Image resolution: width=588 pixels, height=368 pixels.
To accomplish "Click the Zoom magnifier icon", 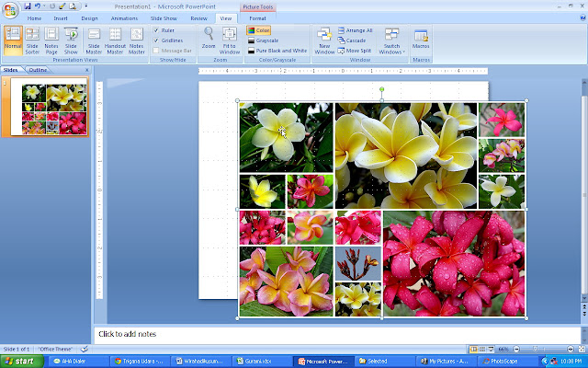I will pyautogui.click(x=209, y=39).
